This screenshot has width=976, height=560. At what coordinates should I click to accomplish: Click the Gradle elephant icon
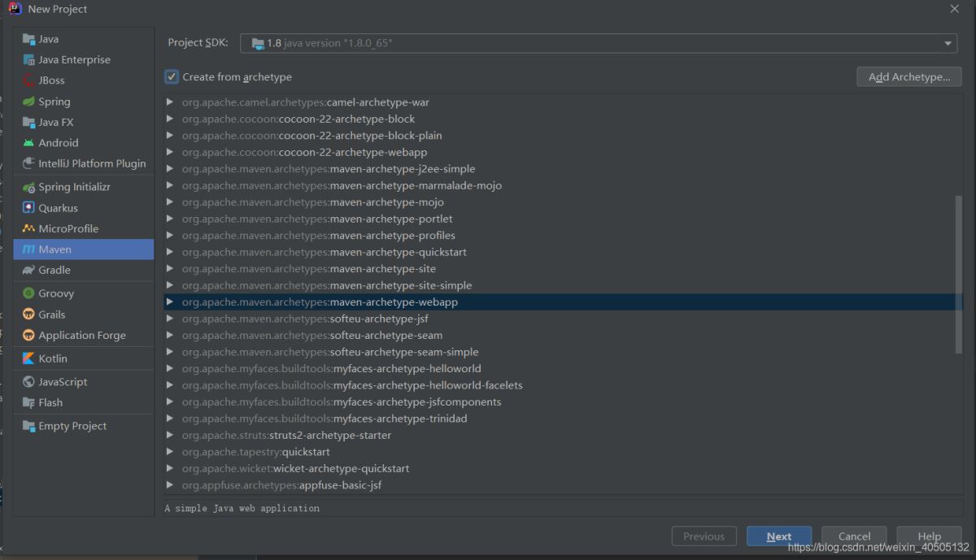pyautogui.click(x=28, y=270)
